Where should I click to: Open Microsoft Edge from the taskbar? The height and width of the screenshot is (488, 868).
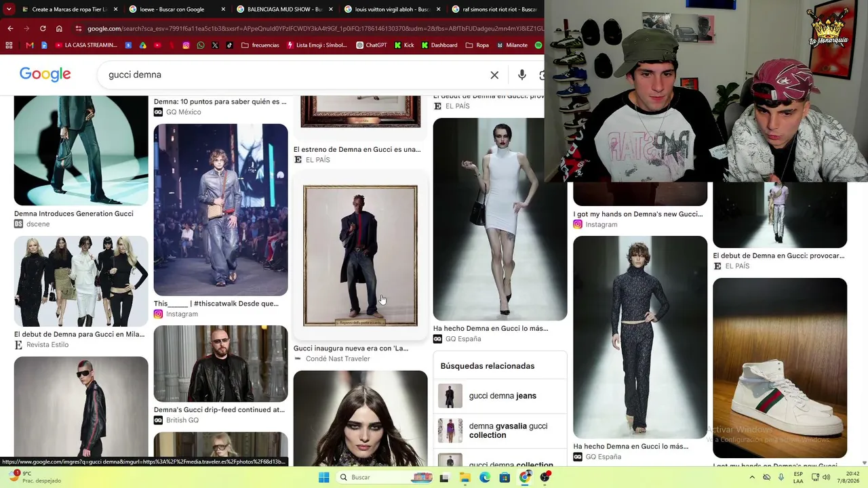coord(485,477)
